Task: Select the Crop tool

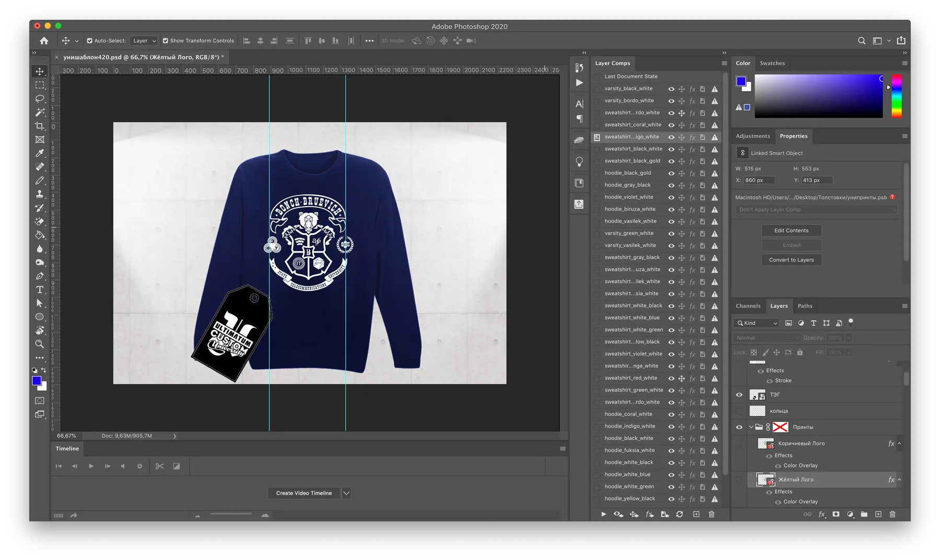Action: (x=40, y=126)
